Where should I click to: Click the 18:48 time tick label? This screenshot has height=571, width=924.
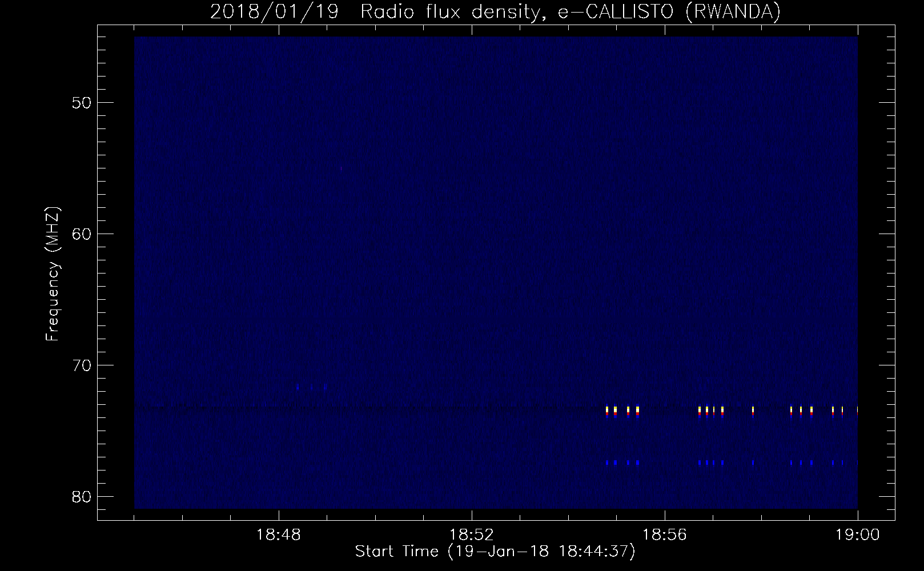[279, 535]
